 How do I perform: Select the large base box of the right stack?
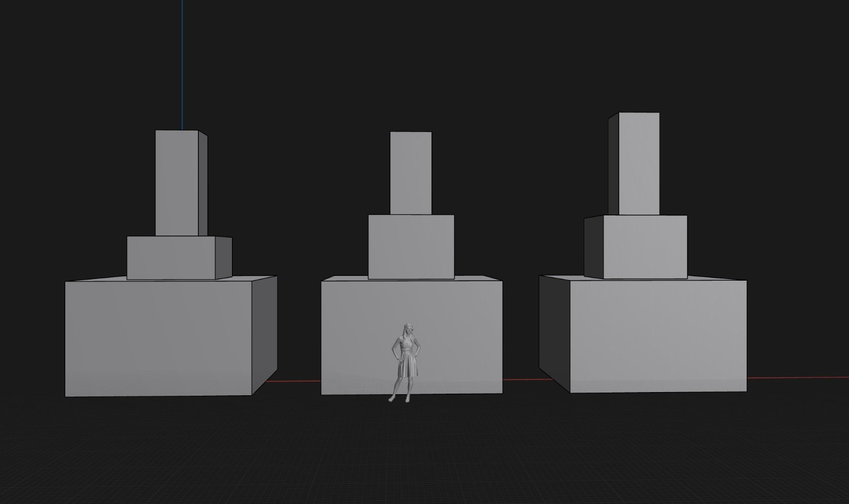click(643, 334)
